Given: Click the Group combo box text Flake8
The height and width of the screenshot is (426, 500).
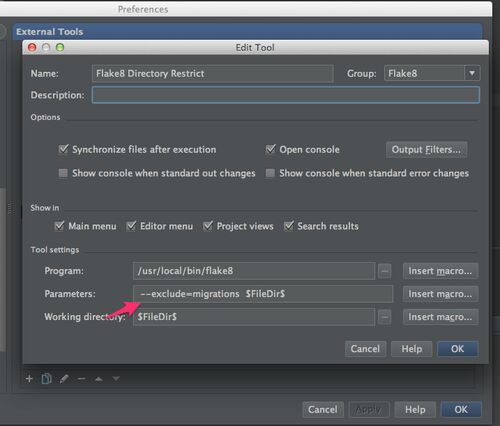Looking at the screenshot, I should pos(403,73).
